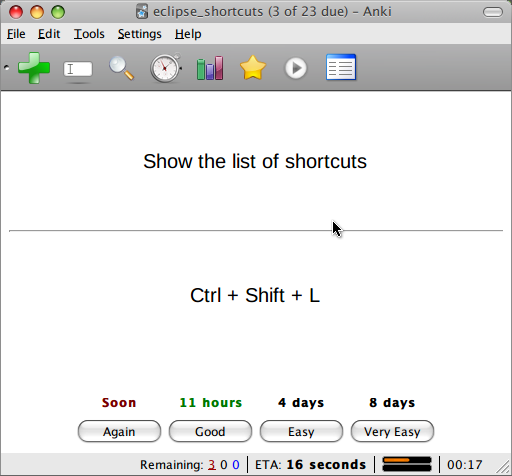512x476 pixels.
Task: Open the bar chart statistics icon
Action: (210, 68)
